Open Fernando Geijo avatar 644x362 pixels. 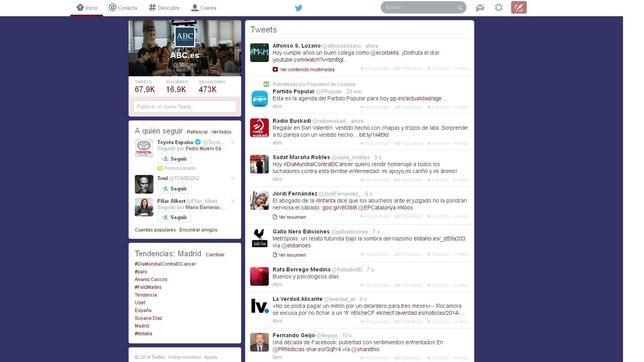(260, 342)
